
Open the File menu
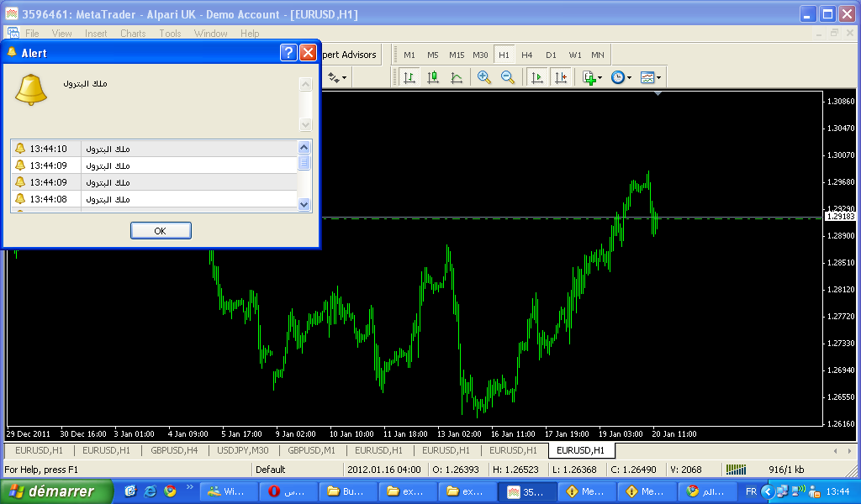(x=32, y=34)
